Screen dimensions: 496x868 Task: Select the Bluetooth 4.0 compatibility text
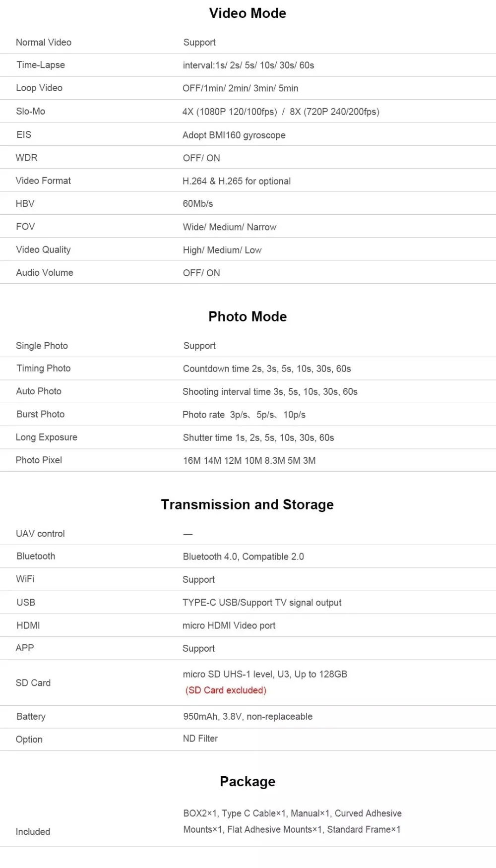coord(243,557)
